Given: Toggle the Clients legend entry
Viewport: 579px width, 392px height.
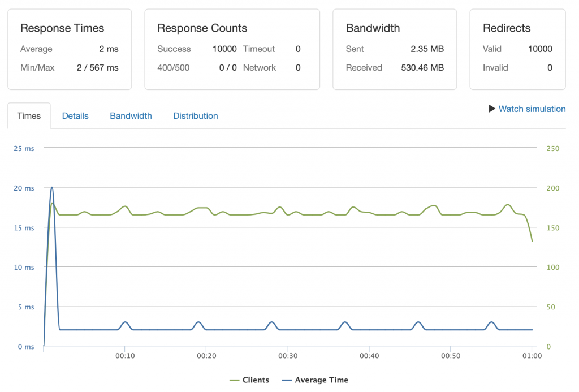Looking at the screenshot, I should pyautogui.click(x=249, y=380).
